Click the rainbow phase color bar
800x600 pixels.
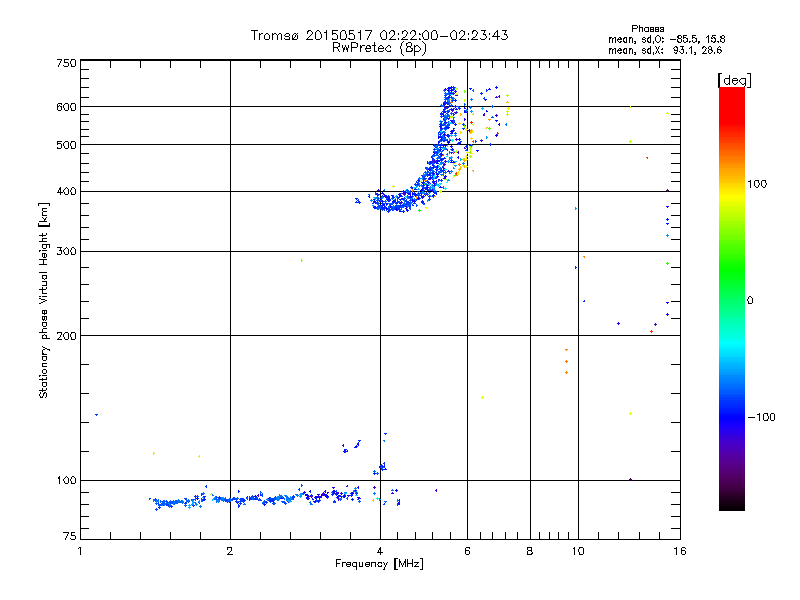point(732,298)
